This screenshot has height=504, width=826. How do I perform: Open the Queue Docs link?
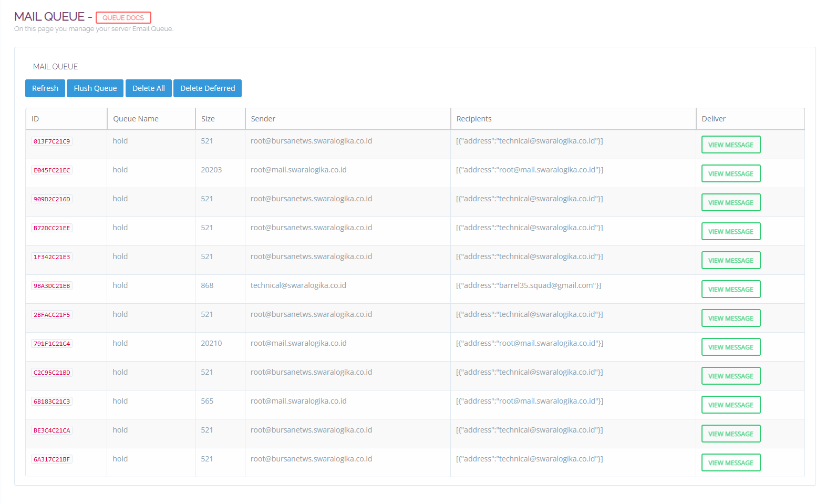coord(123,17)
